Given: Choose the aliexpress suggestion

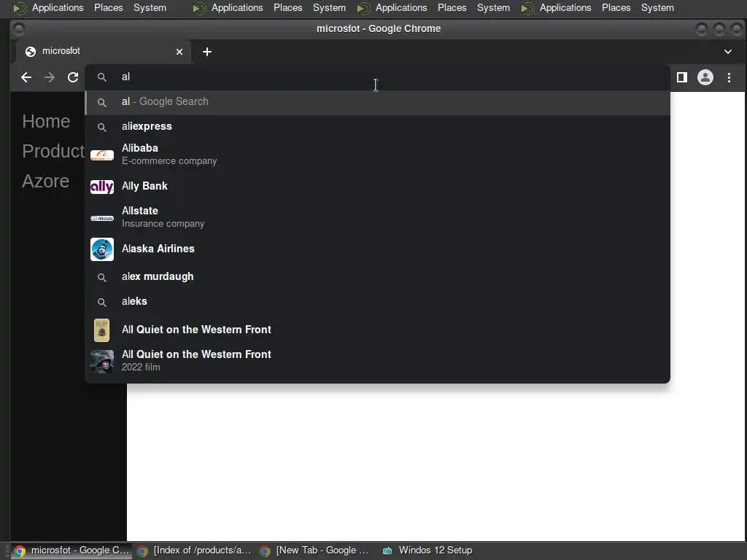Looking at the screenshot, I should (377, 127).
